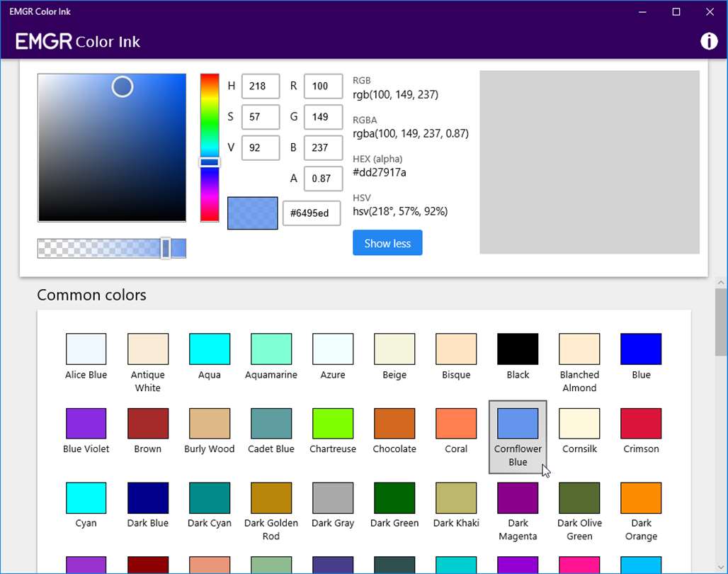The width and height of the screenshot is (728, 574).
Task: Click the Show less button
Action: [387, 242]
